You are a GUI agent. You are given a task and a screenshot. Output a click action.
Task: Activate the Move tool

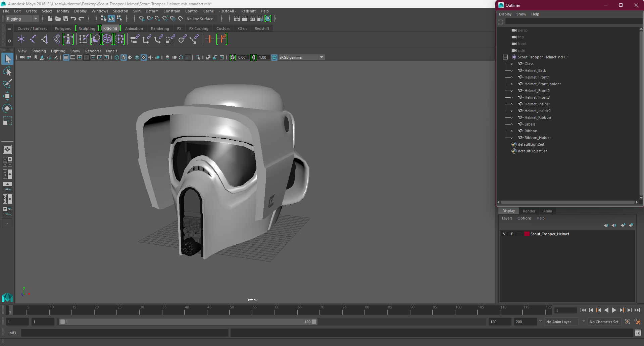coord(7,96)
